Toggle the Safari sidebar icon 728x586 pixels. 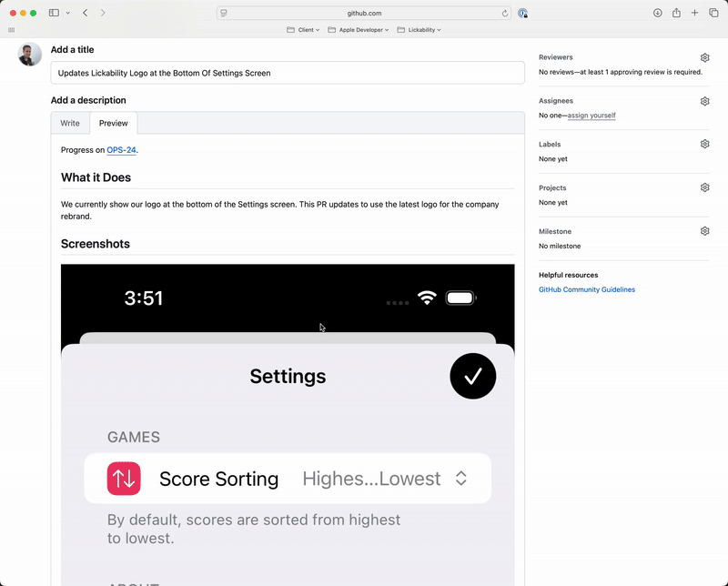pyautogui.click(x=54, y=13)
